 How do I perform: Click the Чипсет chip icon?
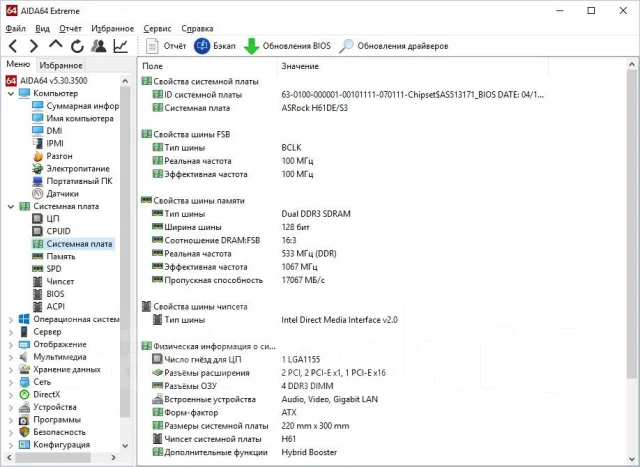(x=38, y=282)
